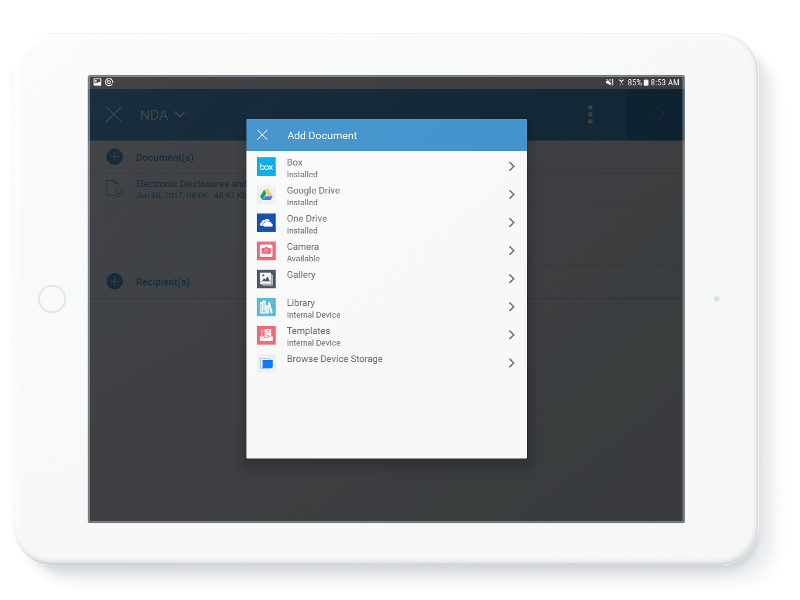This screenshot has height=600, width=800.
Task: Tap the next arrow in the header
Action: (660, 114)
